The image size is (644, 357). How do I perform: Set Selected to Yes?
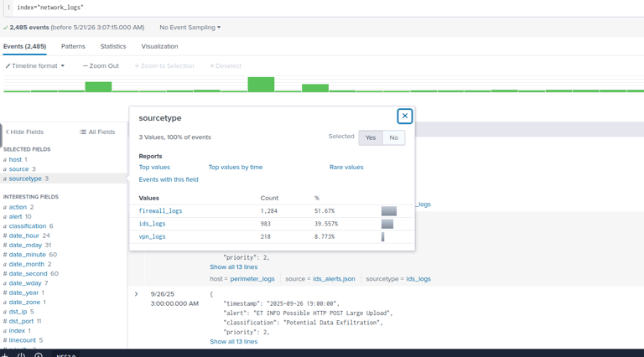point(371,137)
